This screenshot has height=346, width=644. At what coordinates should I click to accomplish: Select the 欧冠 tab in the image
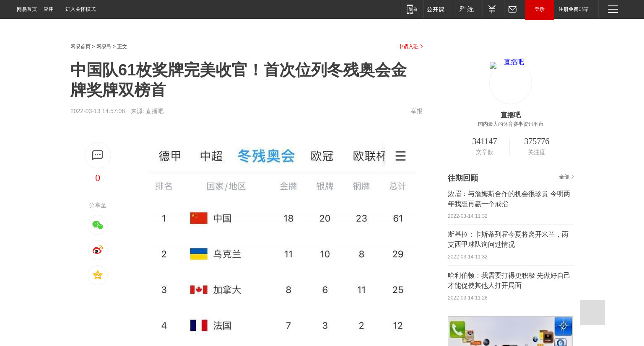[x=322, y=156]
